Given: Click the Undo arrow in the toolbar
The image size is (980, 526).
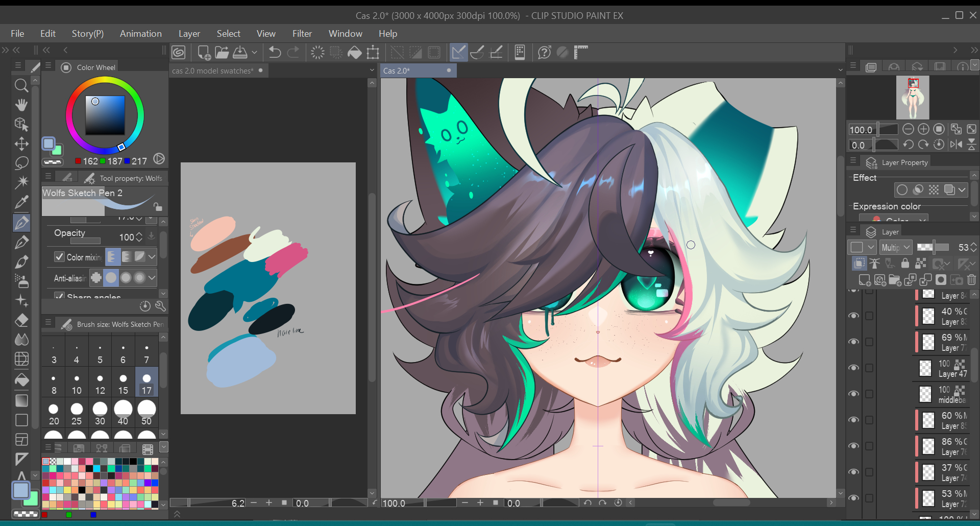Looking at the screenshot, I should 275,53.
